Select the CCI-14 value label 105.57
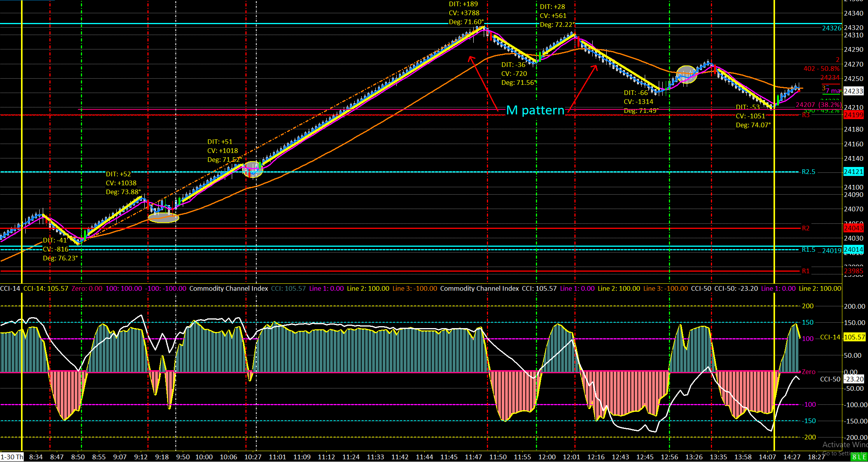The height and width of the screenshot is (462, 868). coord(854,337)
